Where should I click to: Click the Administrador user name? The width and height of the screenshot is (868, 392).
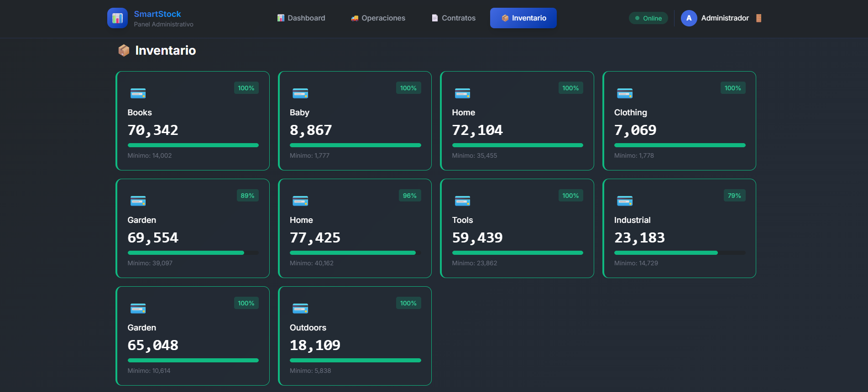click(x=725, y=18)
